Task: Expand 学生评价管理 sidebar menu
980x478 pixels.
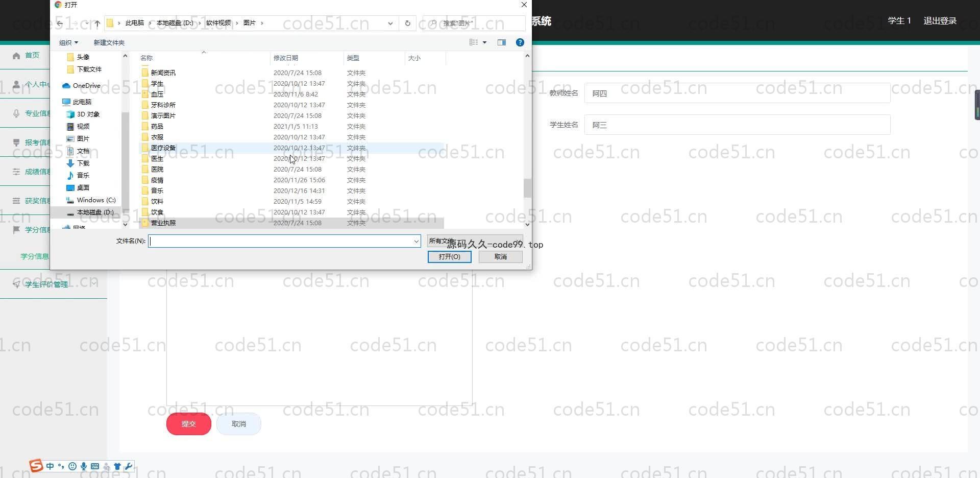Action: click(x=54, y=284)
